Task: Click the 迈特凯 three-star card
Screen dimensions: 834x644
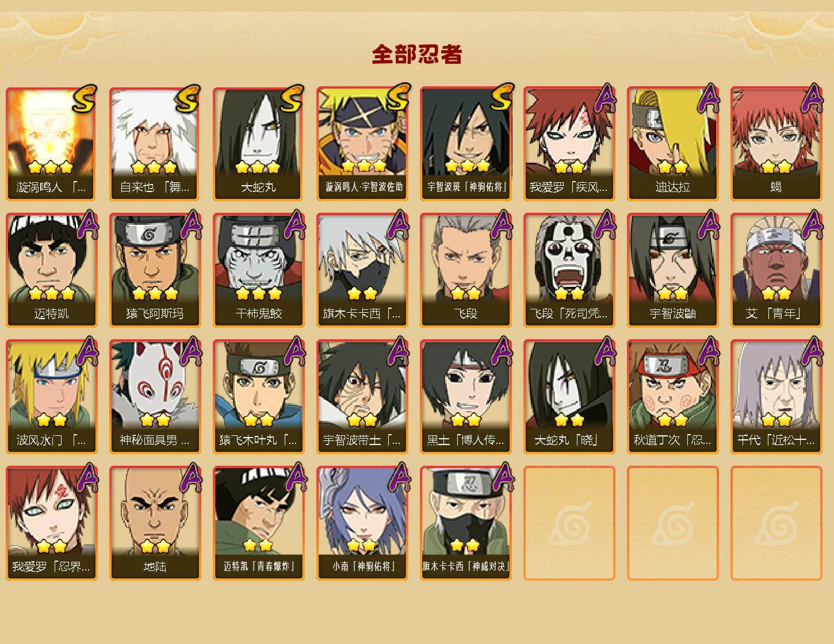Action: [51, 270]
